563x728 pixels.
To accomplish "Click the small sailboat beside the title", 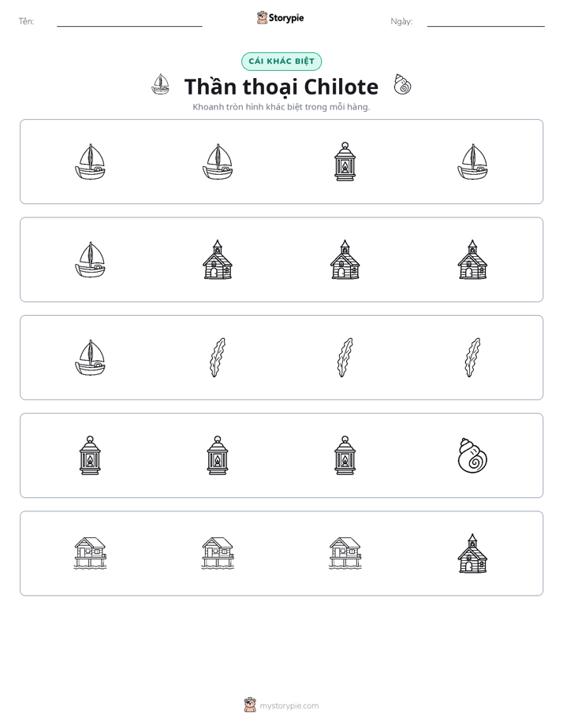I will click(161, 84).
